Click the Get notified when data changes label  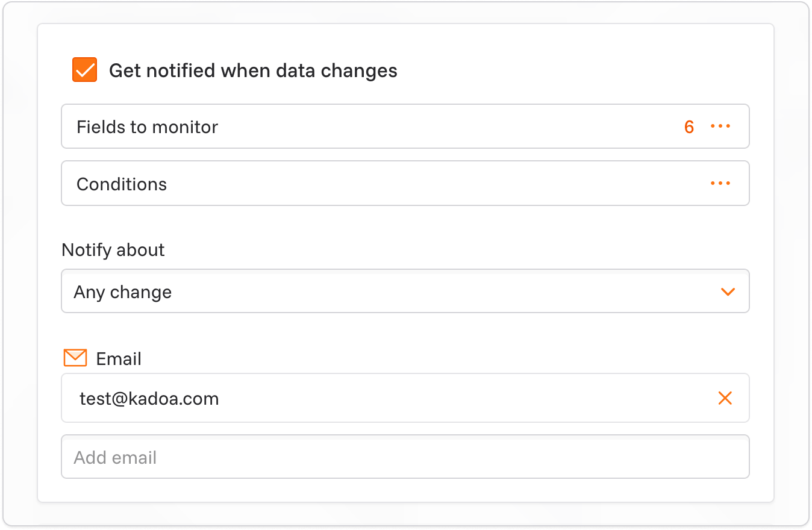coord(253,70)
